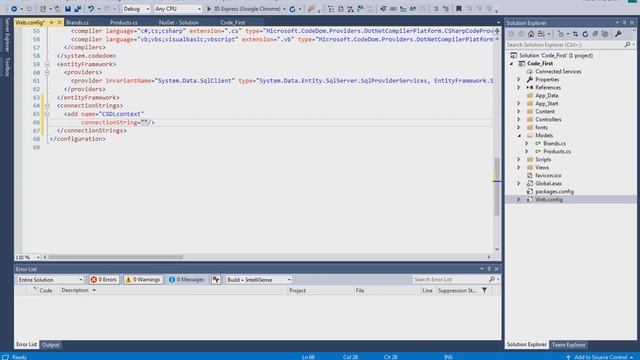Open Properties wrench icon in Solution Explorer
This screenshot has height=360, width=640.
pos(618,34)
